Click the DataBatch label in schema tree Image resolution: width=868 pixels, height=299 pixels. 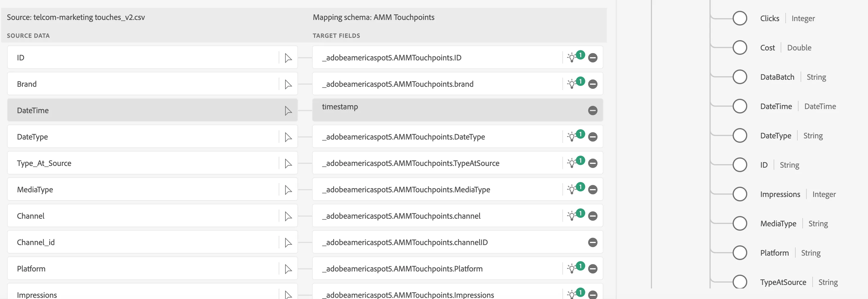click(x=777, y=77)
